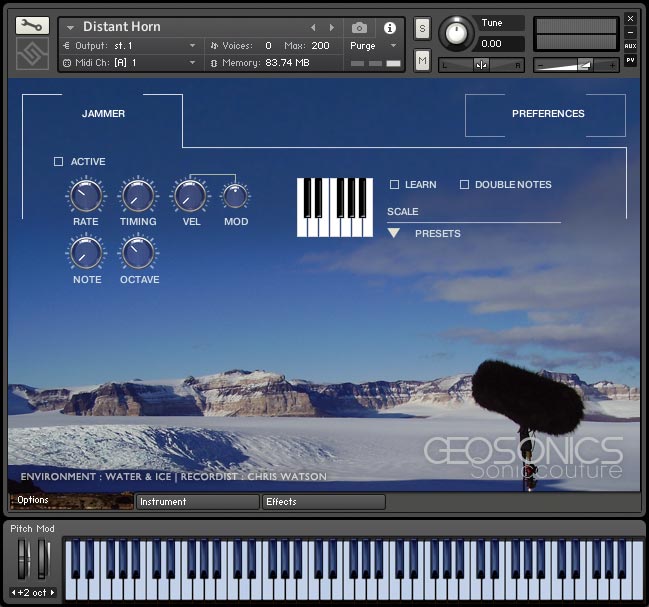Mute the instrument with the M button
Screen dimensions: 649x607
422,62
